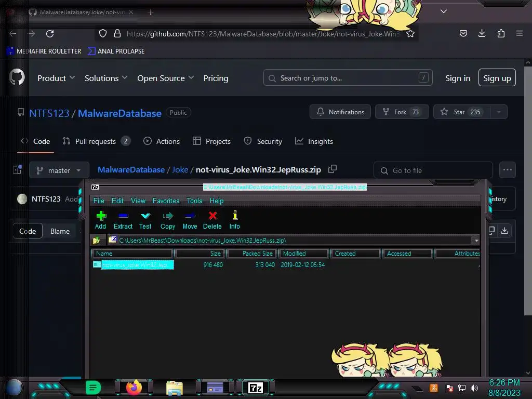Viewport: 532px width, 399px height.
Task: View site security lock info
Action: 117,34
